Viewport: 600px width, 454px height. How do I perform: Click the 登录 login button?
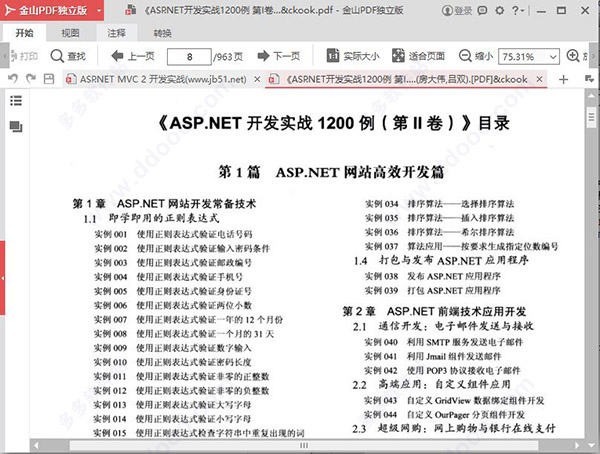[x=457, y=10]
